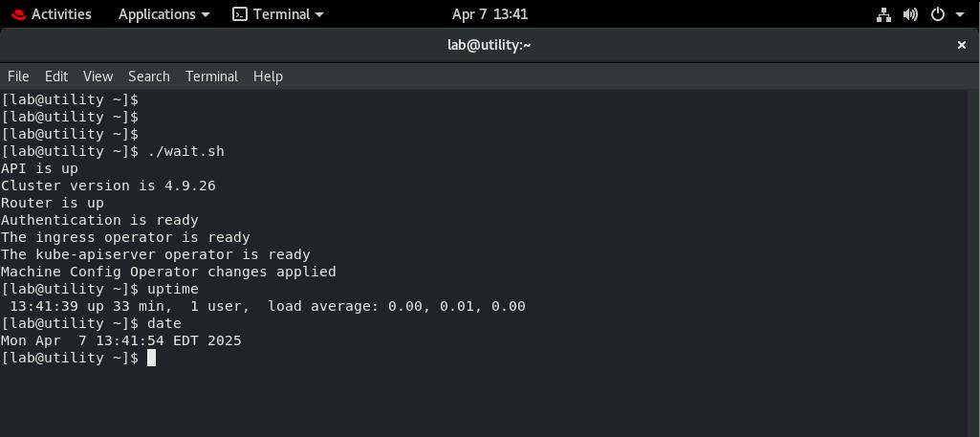980x437 pixels.
Task: Click the volume speaker icon
Action: (x=910, y=14)
